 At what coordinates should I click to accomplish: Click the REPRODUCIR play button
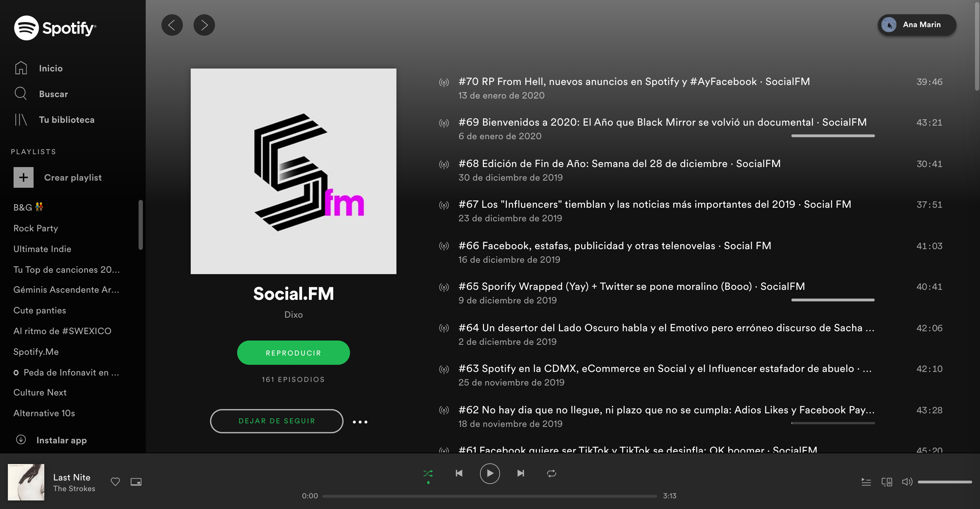[x=293, y=352]
